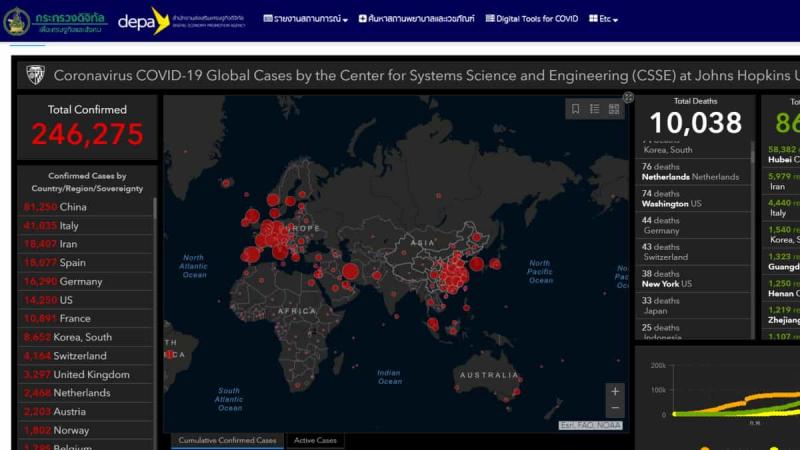Select France in confirmed cases list
Image resolution: width=800 pixels, height=450 pixels.
tap(86, 318)
